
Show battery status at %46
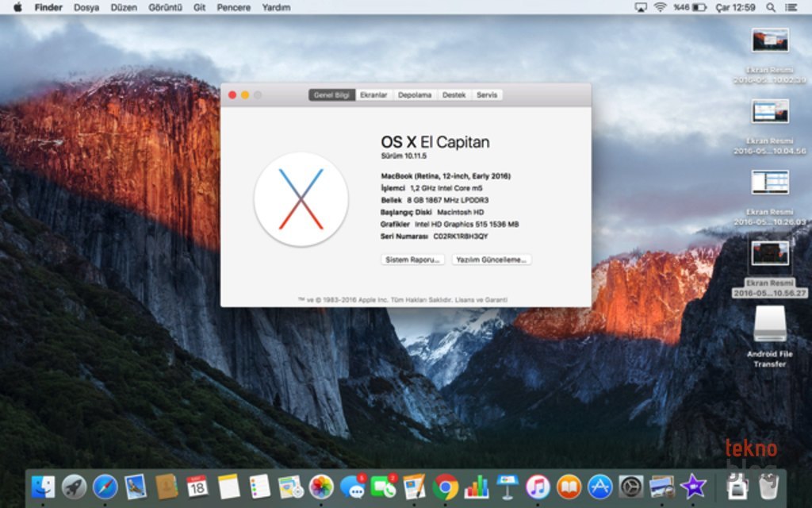690,7
